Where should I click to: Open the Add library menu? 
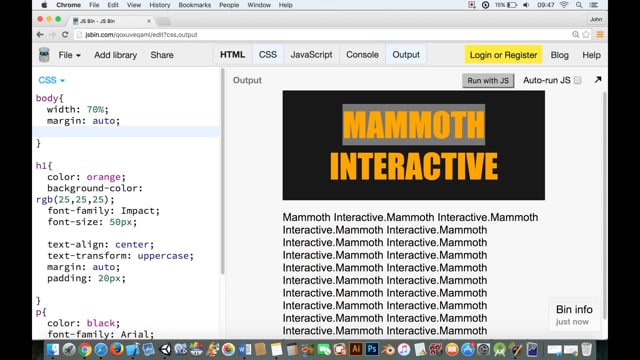116,55
